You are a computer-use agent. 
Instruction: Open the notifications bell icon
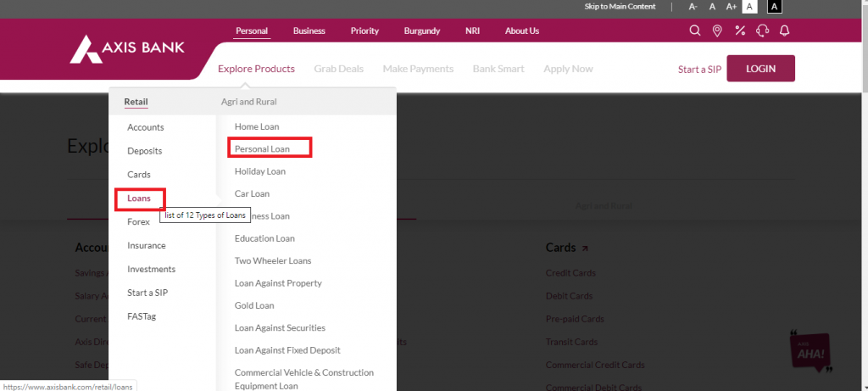point(784,31)
